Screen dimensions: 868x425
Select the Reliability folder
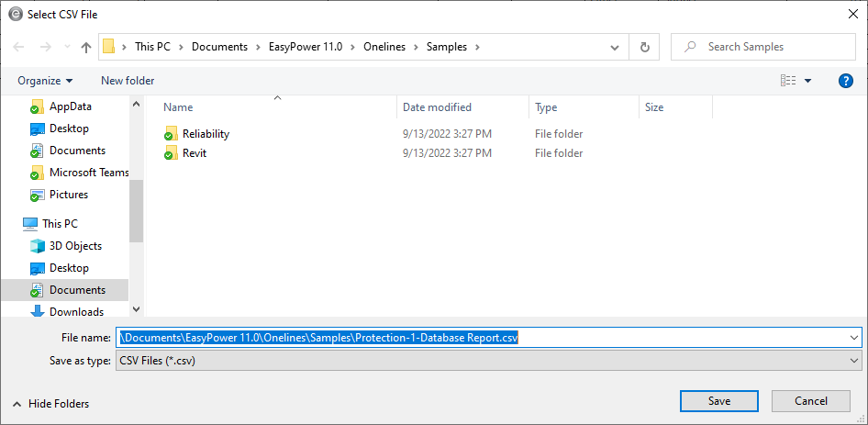206,134
